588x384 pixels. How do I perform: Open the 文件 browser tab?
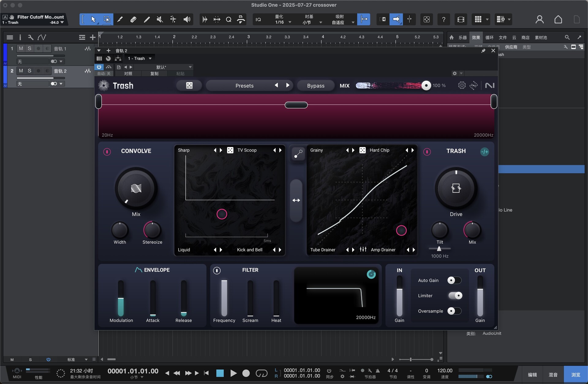pos(503,37)
